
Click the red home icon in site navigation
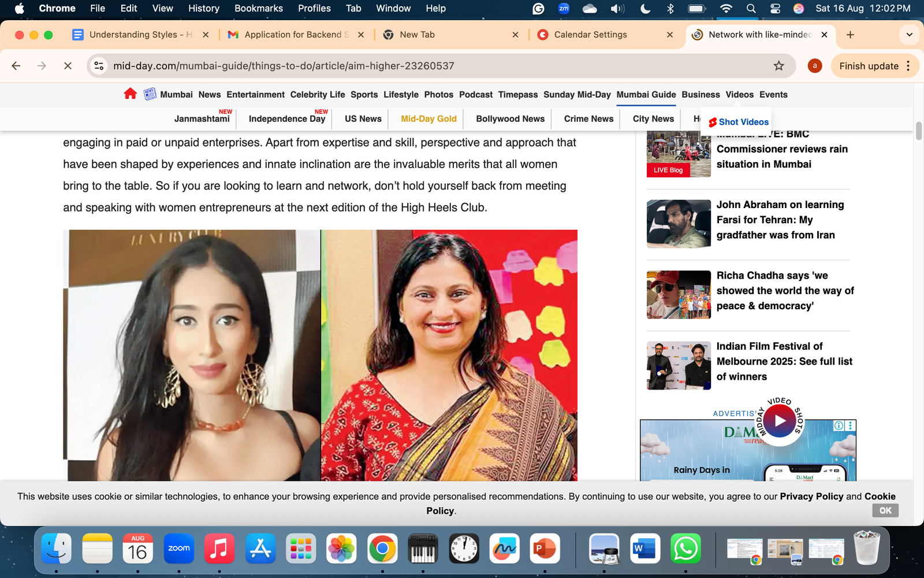(x=130, y=94)
